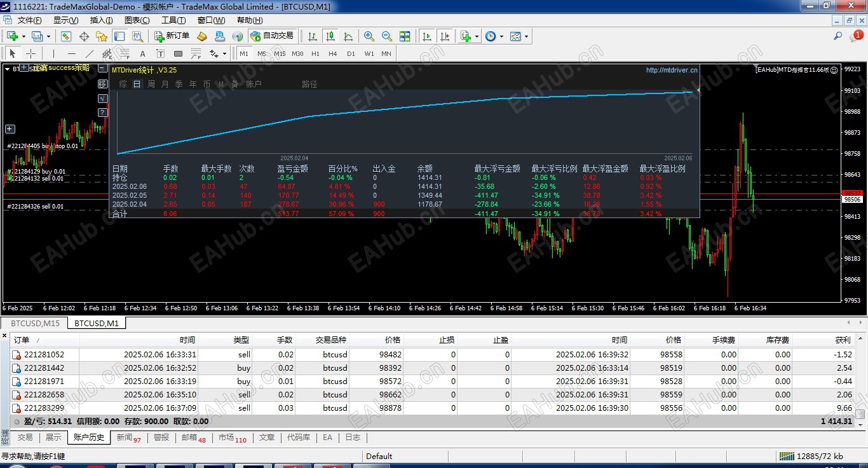The image size is (868, 468).
Task: Toggle the 自动交易 auto trading button
Action: [272, 36]
